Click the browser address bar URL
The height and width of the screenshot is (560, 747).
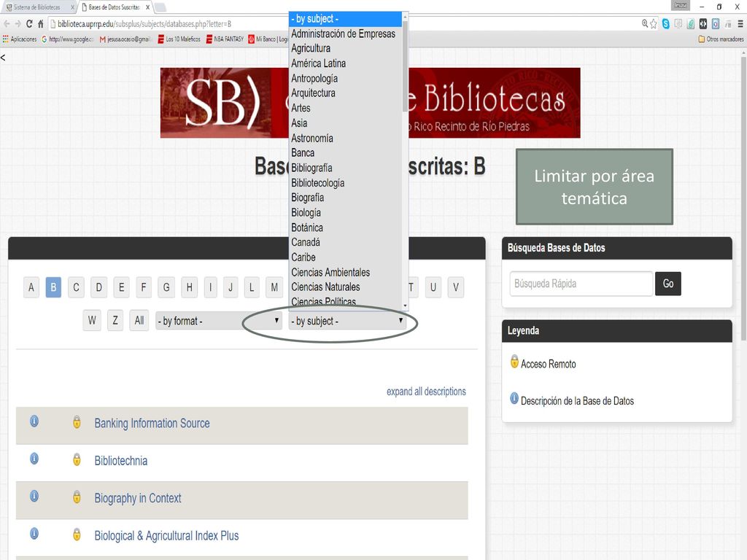[x=144, y=24]
